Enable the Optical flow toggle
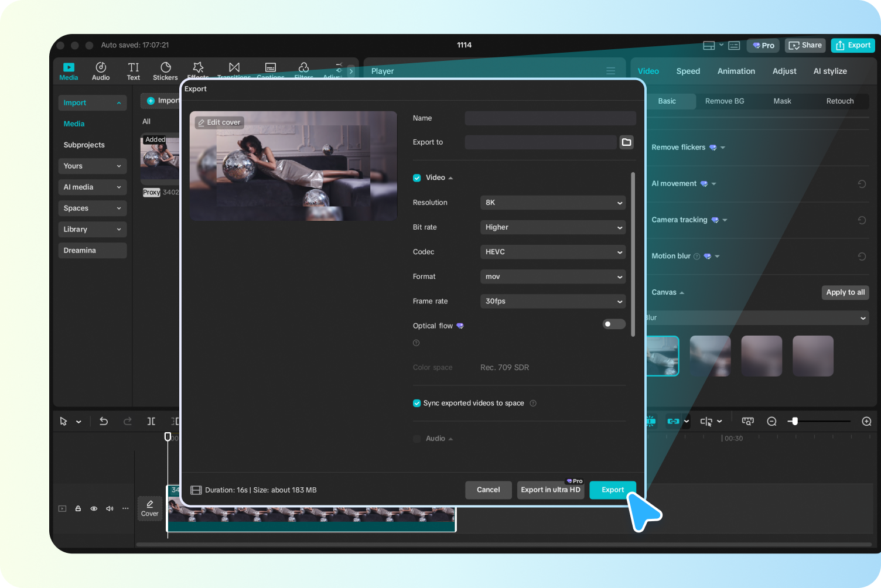The height and width of the screenshot is (588, 881). (613, 324)
